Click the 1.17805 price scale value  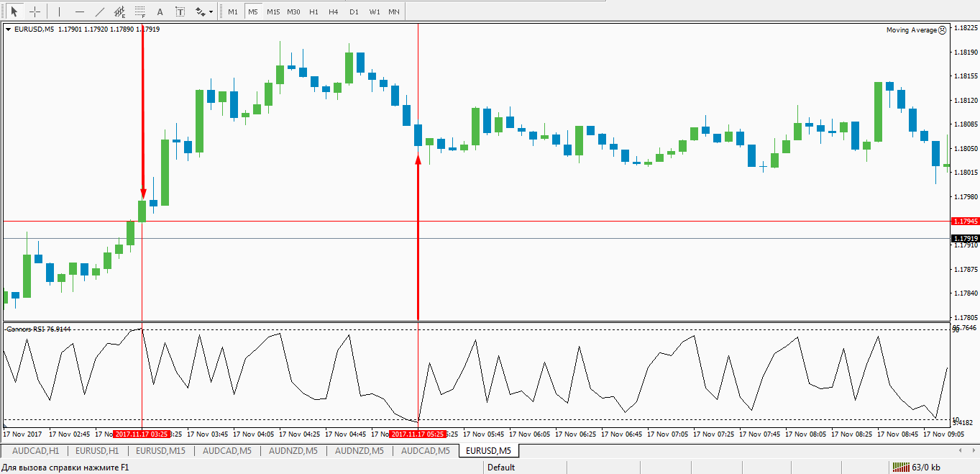point(965,317)
